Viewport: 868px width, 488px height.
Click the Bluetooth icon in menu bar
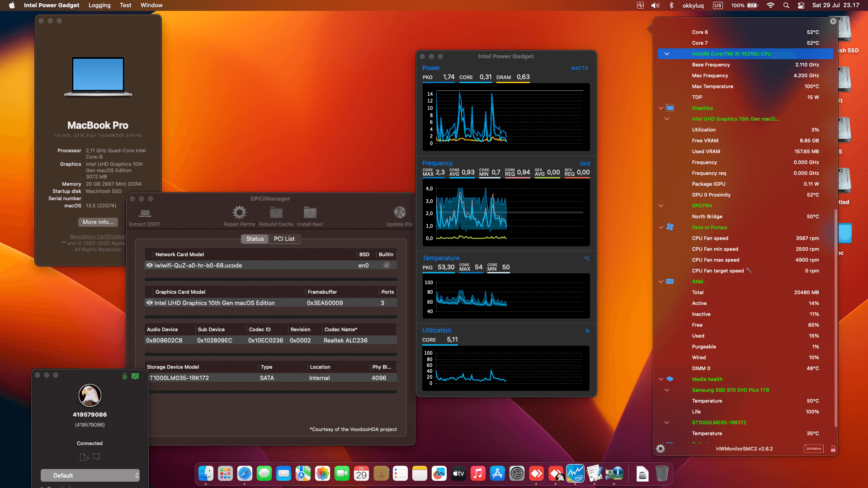click(x=671, y=5)
